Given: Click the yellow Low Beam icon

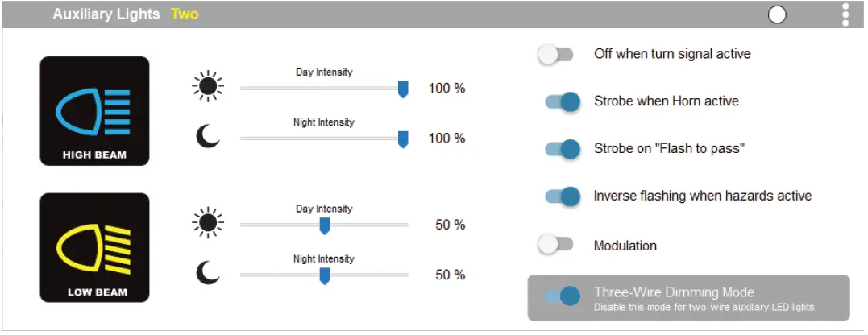Looking at the screenshot, I should pos(94,247).
